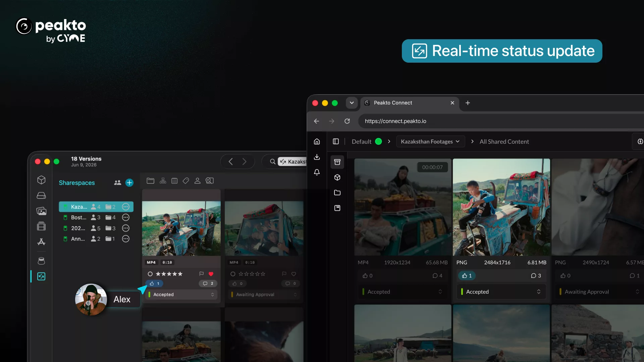Click All Shared Content breadcrumb
Viewport: 644px width, 362px height.
point(504,141)
